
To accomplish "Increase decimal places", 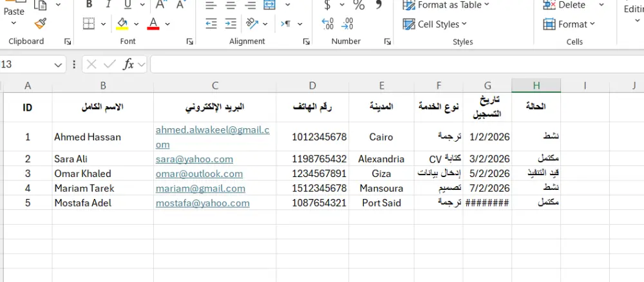I will coord(328,24).
